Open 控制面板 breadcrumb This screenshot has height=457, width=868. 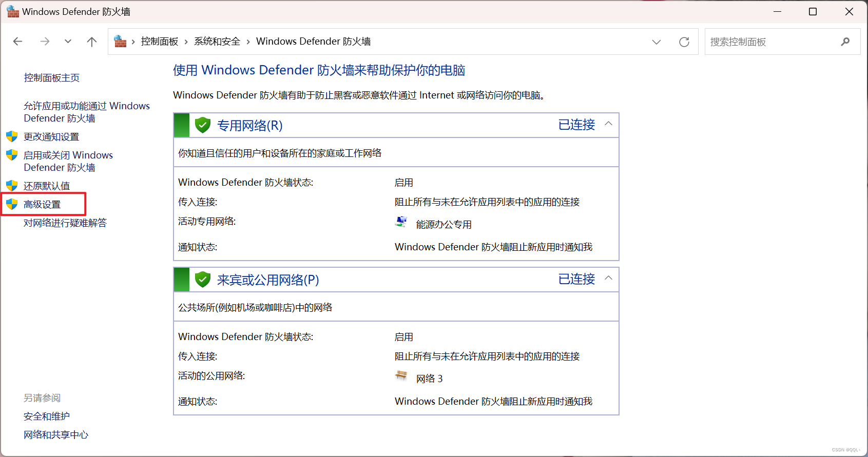tap(160, 42)
